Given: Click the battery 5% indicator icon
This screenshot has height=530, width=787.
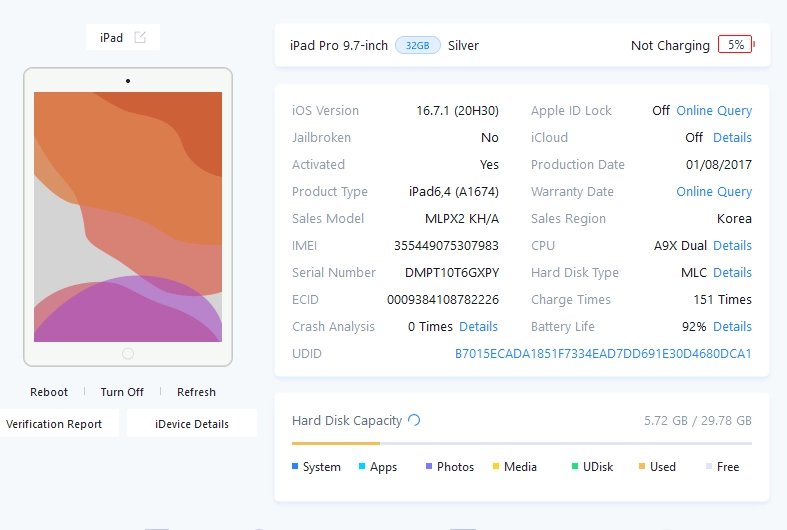Looking at the screenshot, I should [x=736, y=45].
